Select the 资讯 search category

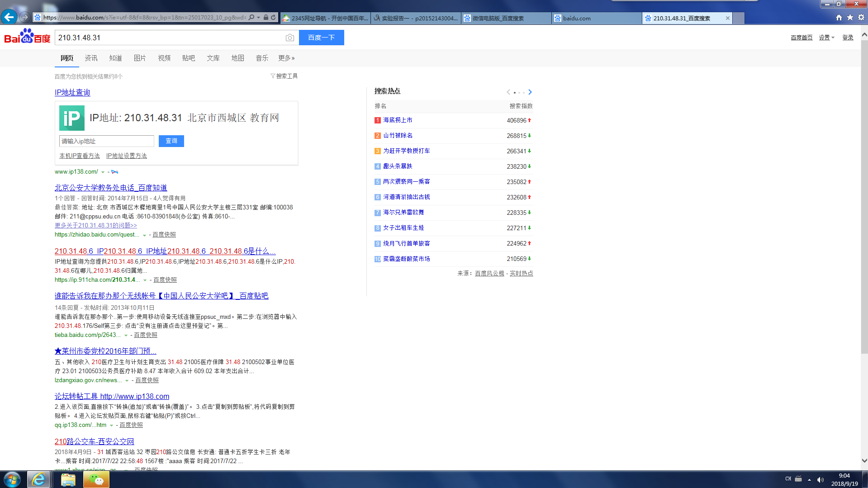(91, 58)
